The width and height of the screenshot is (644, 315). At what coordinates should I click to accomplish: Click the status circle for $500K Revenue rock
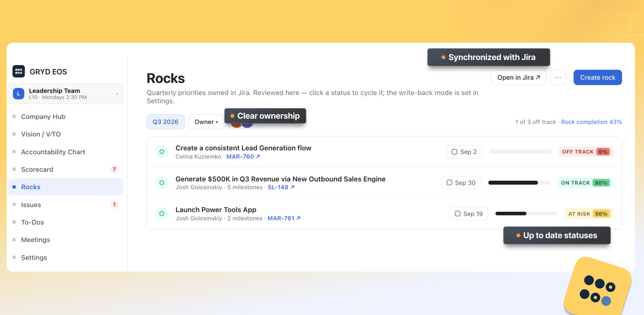[x=162, y=183]
